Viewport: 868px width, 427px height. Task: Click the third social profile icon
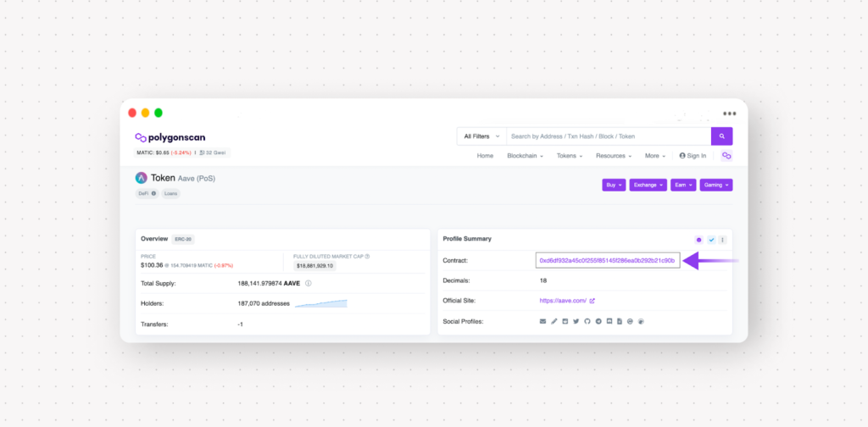(x=565, y=321)
